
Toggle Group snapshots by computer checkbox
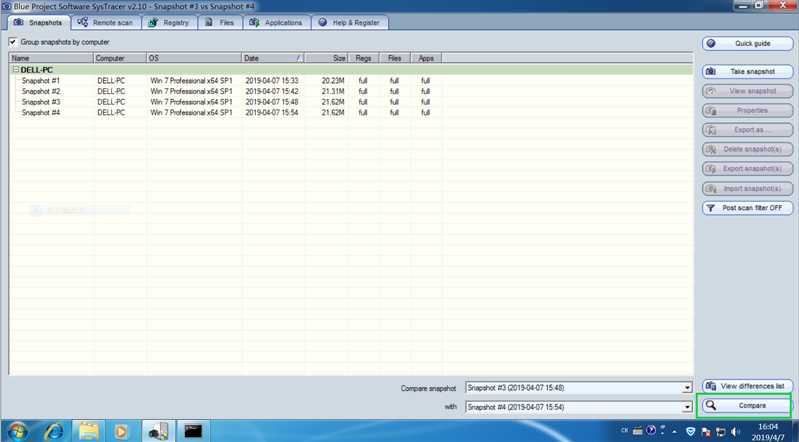coord(13,42)
